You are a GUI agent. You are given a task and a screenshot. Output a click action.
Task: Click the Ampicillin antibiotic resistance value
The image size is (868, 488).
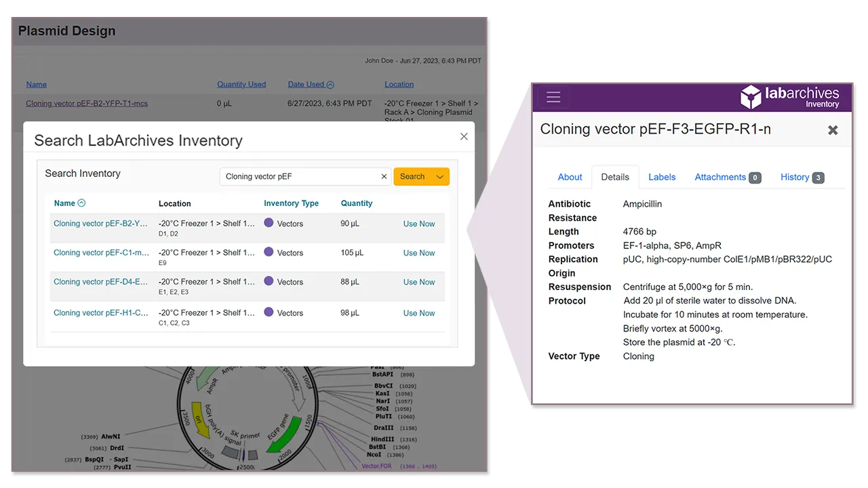point(642,204)
